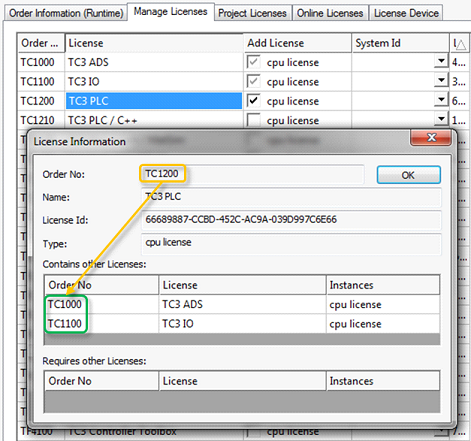Confirm License Information dialog with OK
Viewport: 471px width, 441px height.
coord(409,175)
